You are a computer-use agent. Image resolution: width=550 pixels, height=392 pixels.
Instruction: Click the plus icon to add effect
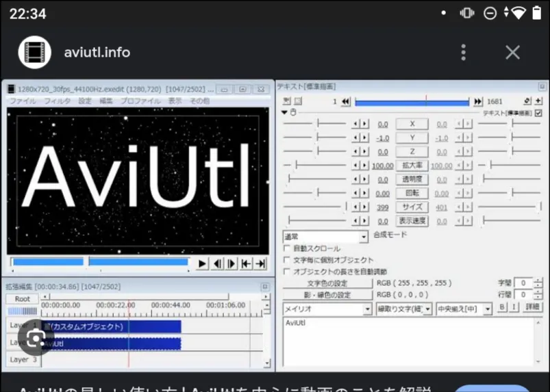(x=538, y=101)
